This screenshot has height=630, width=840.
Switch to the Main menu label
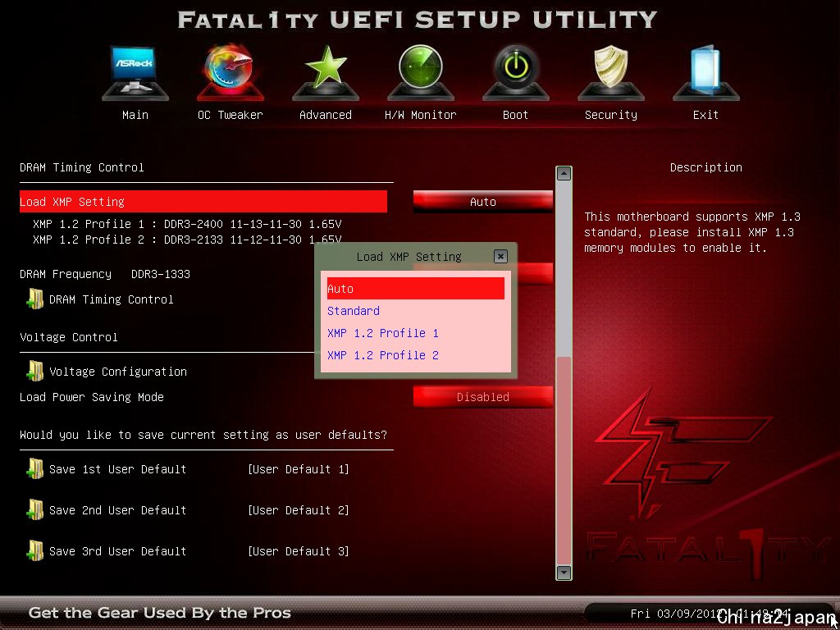(135, 115)
